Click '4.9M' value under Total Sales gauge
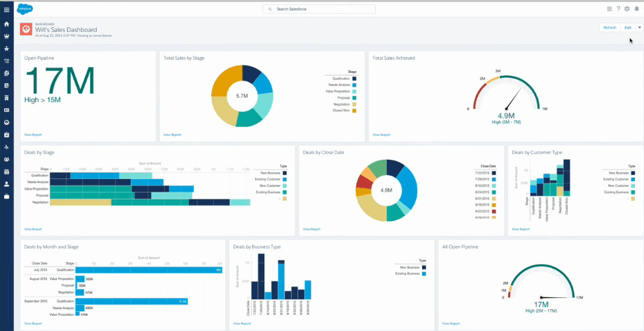644x331 pixels. pos(506,115)
